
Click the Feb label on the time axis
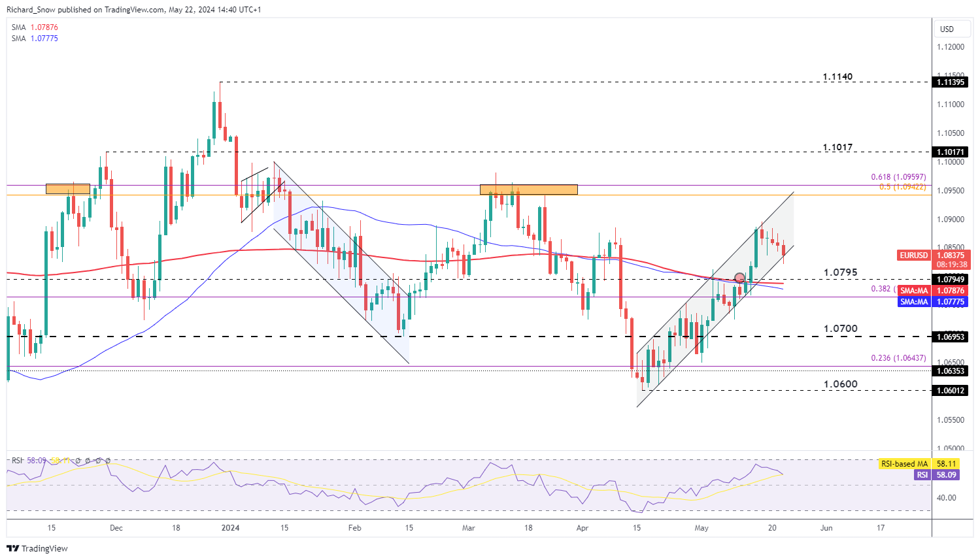coord(354,528)
